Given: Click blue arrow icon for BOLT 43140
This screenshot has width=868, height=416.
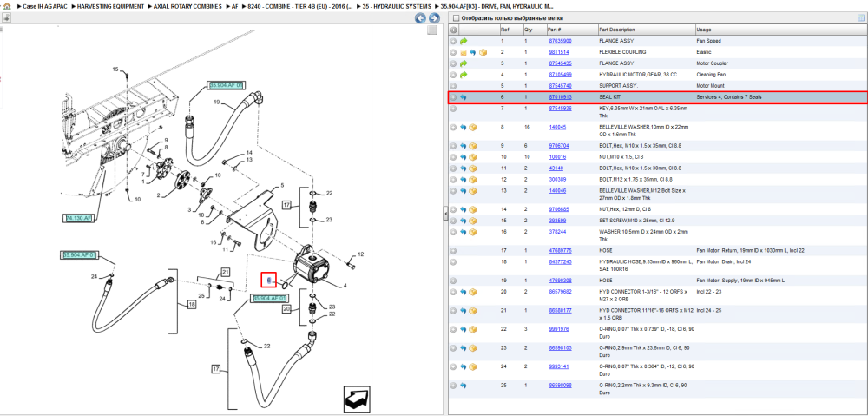Looking at the screenshot, I should 464,168.
